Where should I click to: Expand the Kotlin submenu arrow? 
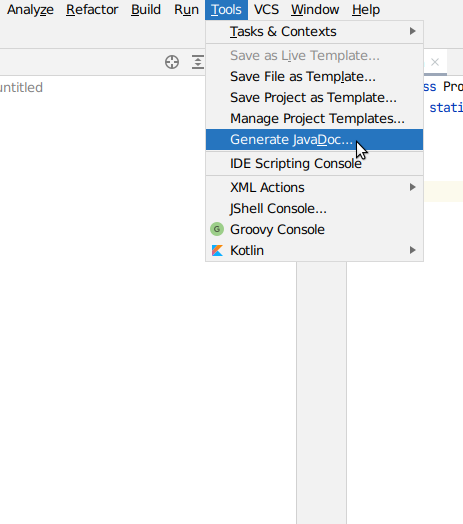pos(413,250)
